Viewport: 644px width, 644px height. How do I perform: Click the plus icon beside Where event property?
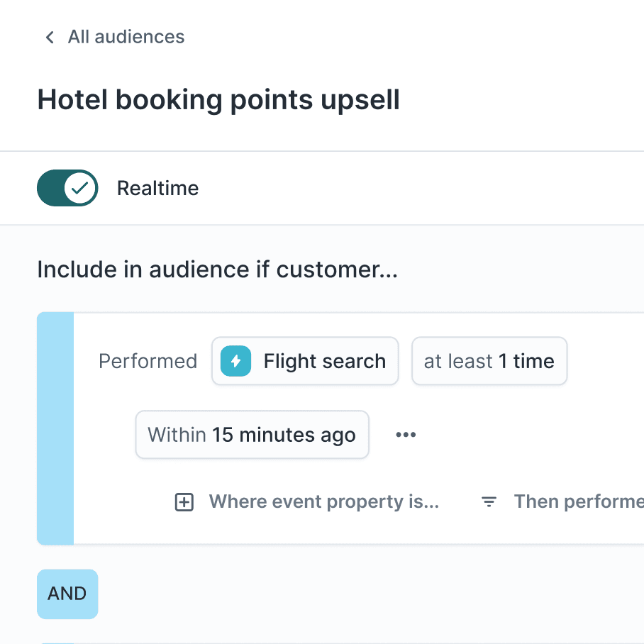(x=184, y=501)
